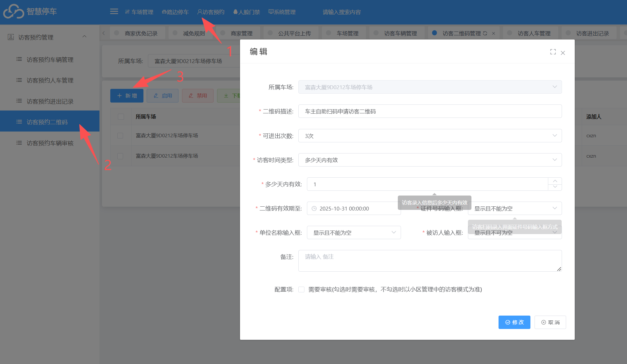Image resolution: width=627 pixels, height=364 pixels.
Task: Select 访客预约进出记录 in sidebar
Action: pos(50,101)
